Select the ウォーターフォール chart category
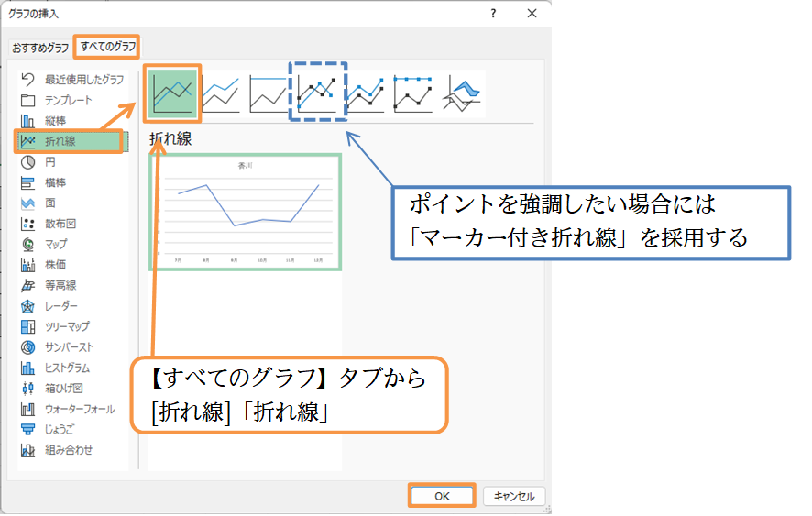 (72, 409)
